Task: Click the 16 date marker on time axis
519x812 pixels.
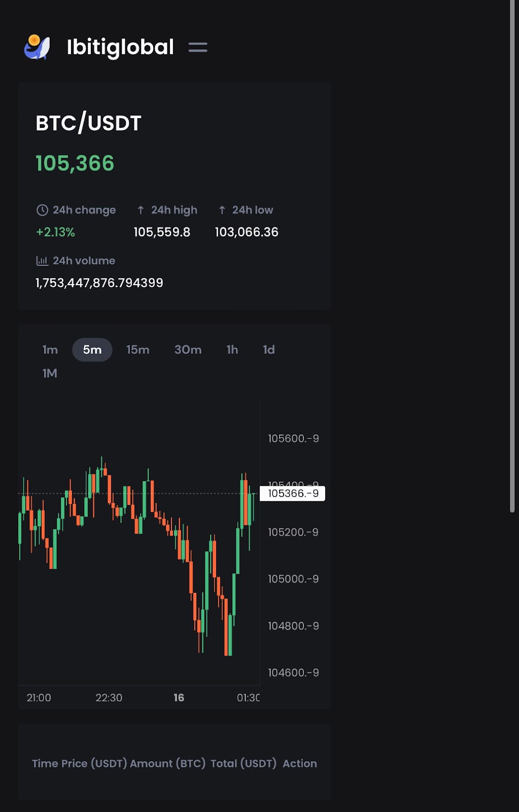Action: pyautogui.click(x=179, y=698)
